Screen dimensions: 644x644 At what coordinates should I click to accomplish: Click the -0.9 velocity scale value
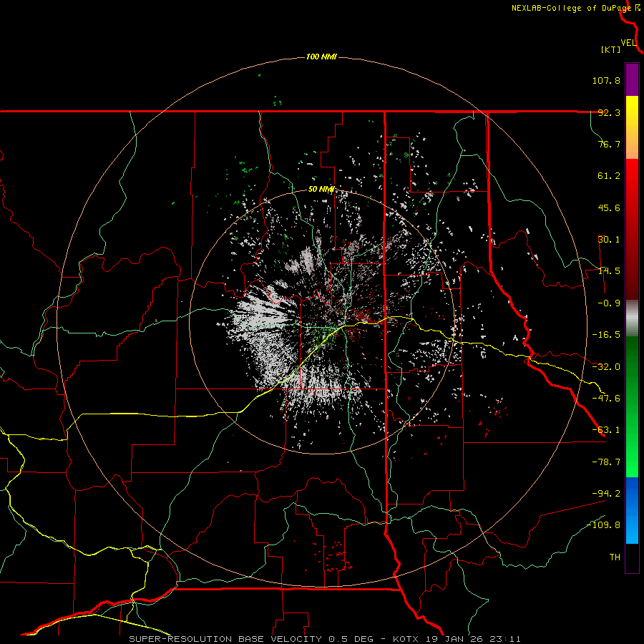pyautogui.click(x=609, y=303)
